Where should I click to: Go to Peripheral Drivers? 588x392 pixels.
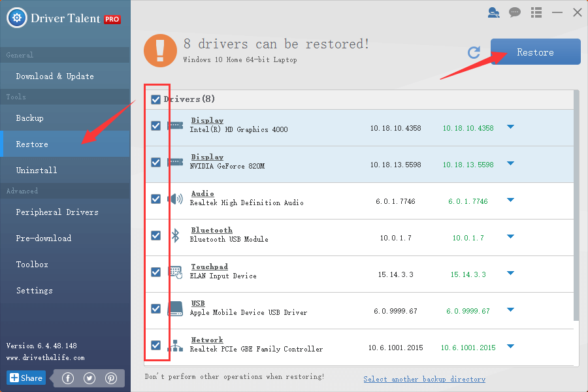65,212
